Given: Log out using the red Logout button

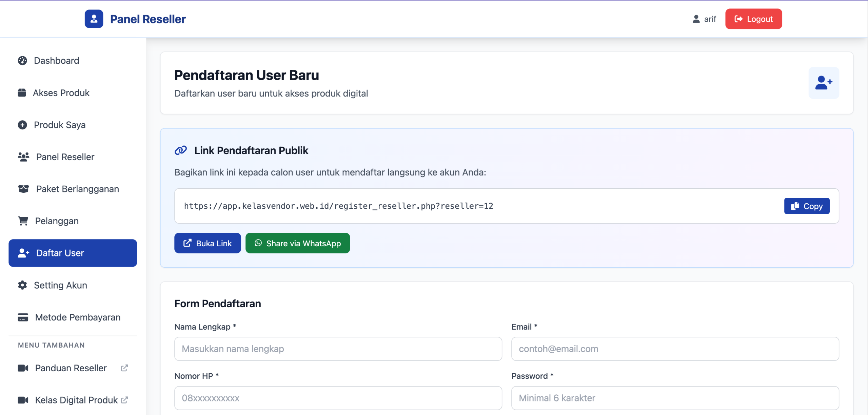Looking at the screenshot, I should pos(753,19).
